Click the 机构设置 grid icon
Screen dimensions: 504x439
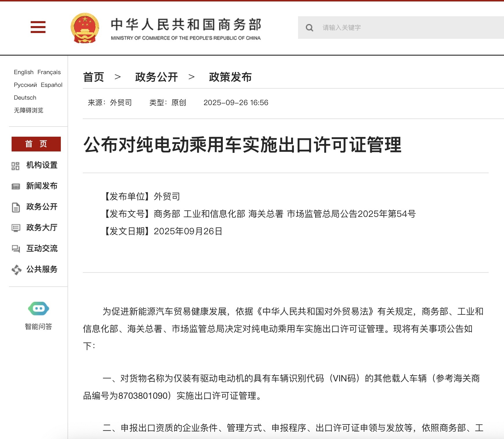click(15, 166)
